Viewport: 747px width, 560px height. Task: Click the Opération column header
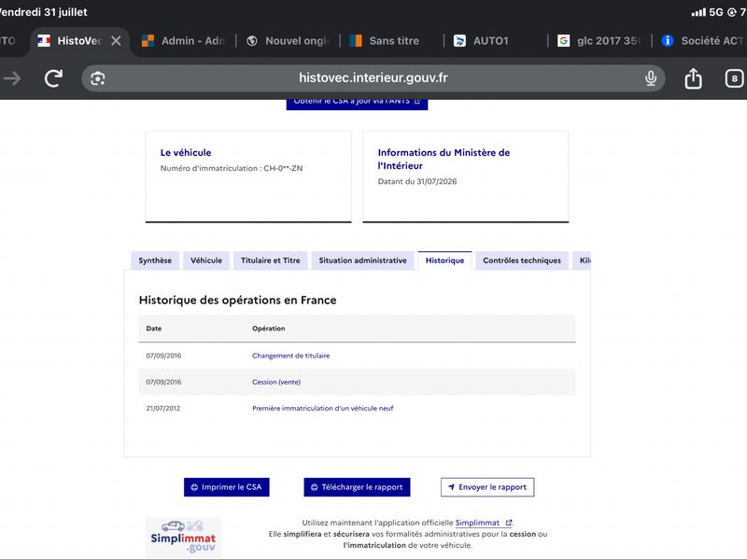pos(269,329)
